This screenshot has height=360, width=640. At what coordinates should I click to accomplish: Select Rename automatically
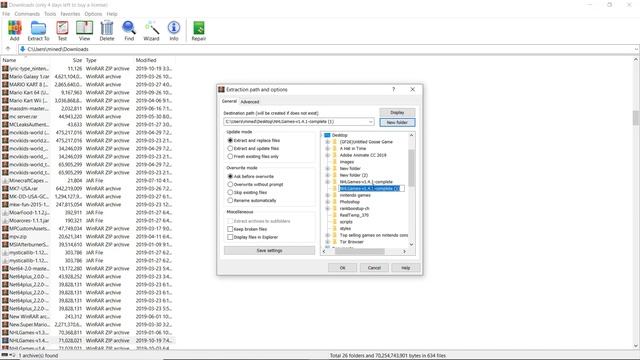pyautogui.click(x=230, y=200)
